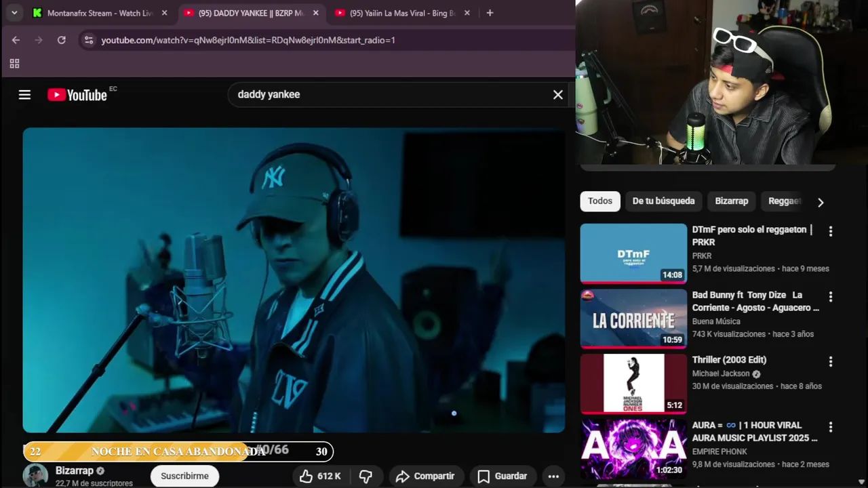Open Bad Bunny ft Tony Dize title

point(755,301)
